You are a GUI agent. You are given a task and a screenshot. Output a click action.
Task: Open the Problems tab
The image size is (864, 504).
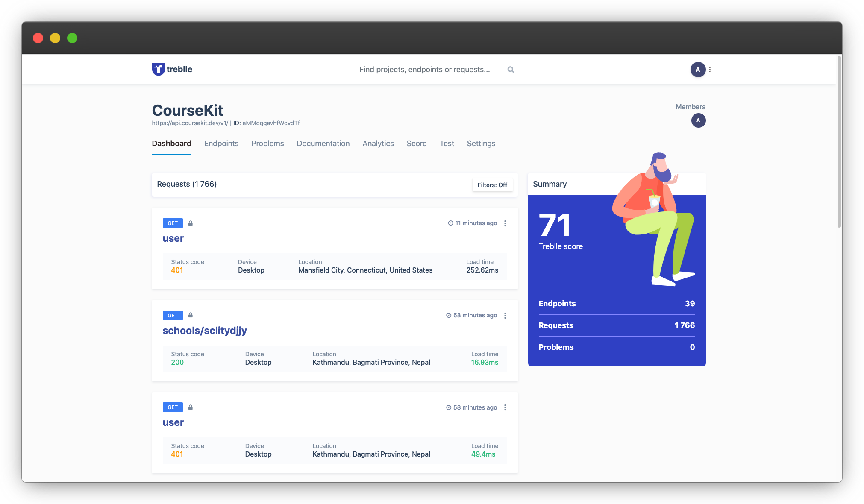tap(267, 144)
